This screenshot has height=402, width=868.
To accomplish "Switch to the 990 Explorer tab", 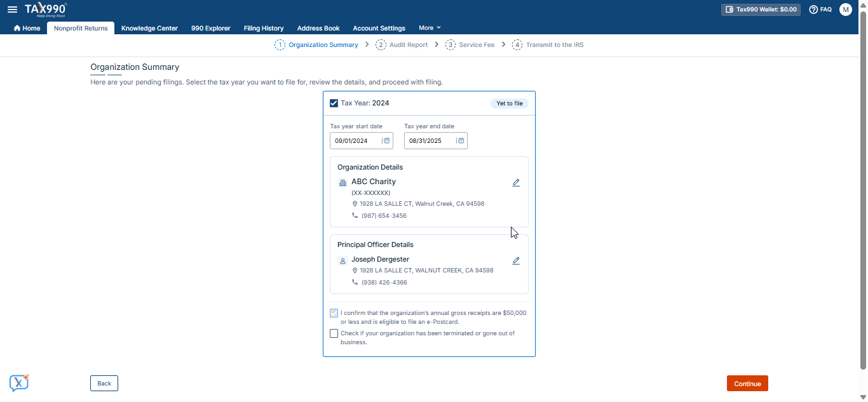I will pyautogui.click(x=211, y=28).
